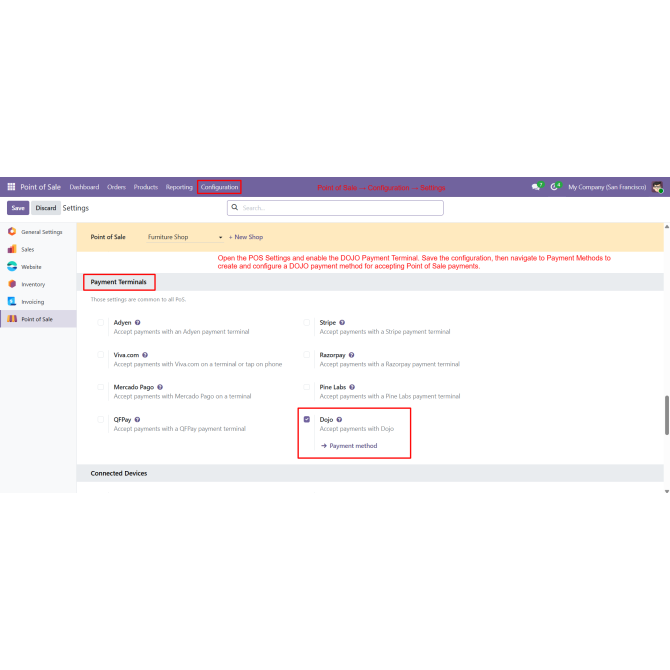Viewport: 670px width, 670px height.
Task: Open the conversations chat icon
Action: (x=535, y=187)
